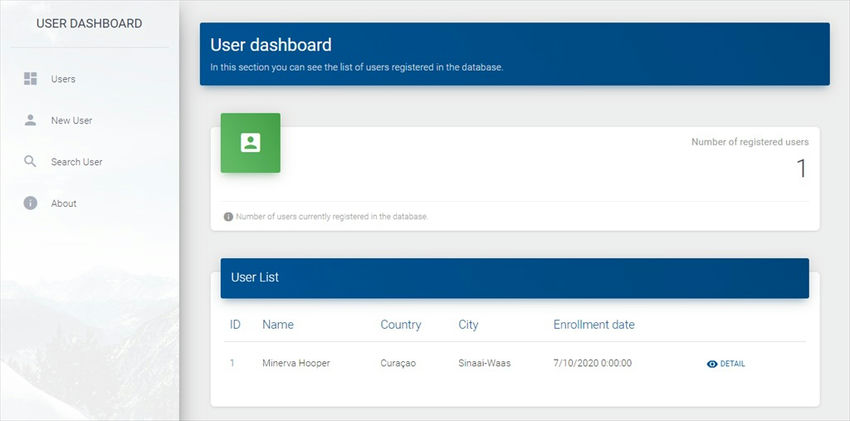This screenshot has width=850, height=421.
Task: Click the Name column header
Action: point(278,325)
